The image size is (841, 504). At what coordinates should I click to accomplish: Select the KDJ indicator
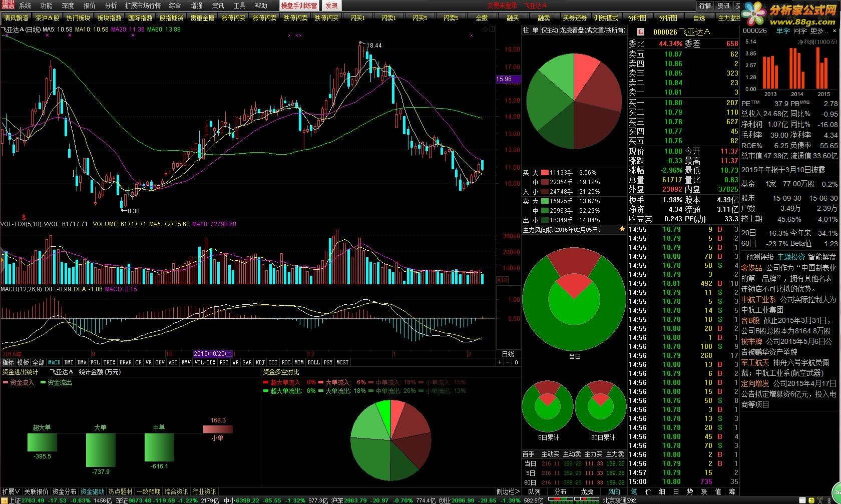click(x=260, y=362)
